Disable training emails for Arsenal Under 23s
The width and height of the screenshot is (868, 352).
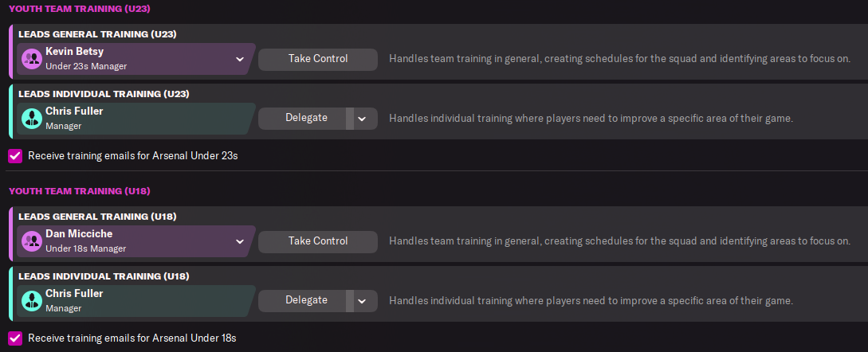tap(15, 156)
